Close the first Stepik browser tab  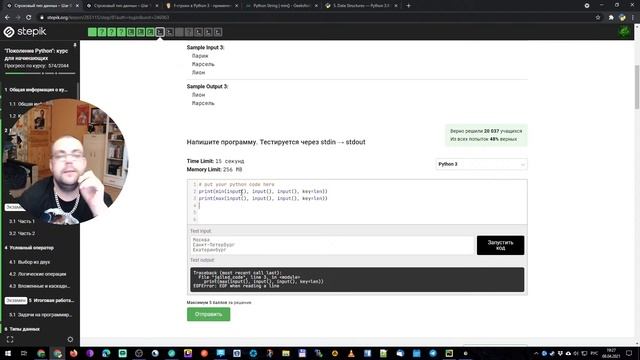(x=77, y=6)
